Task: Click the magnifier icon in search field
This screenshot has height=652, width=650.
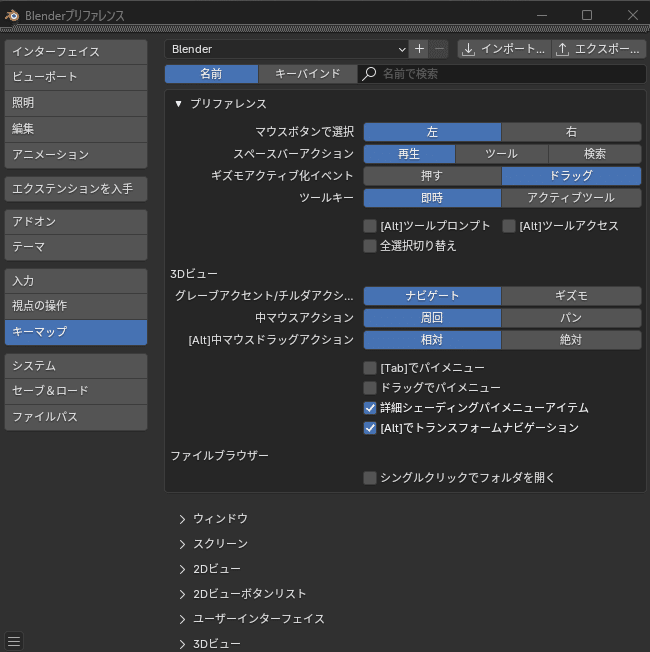Action: [370, 74]
